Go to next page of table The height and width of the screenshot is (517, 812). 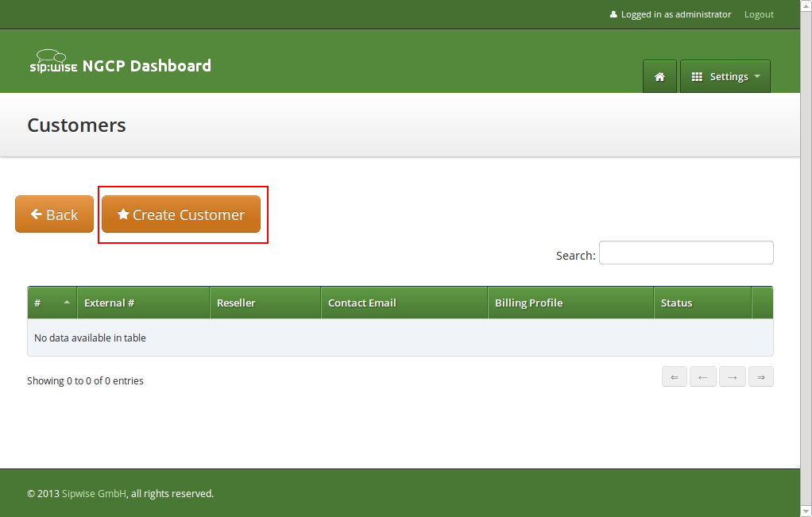coord(732,377)
